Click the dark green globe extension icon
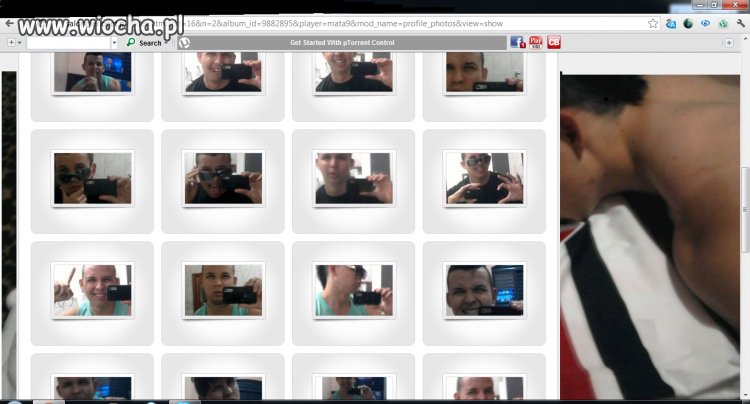This screenshot has height=404, width=750. click(x=688, y=23)
